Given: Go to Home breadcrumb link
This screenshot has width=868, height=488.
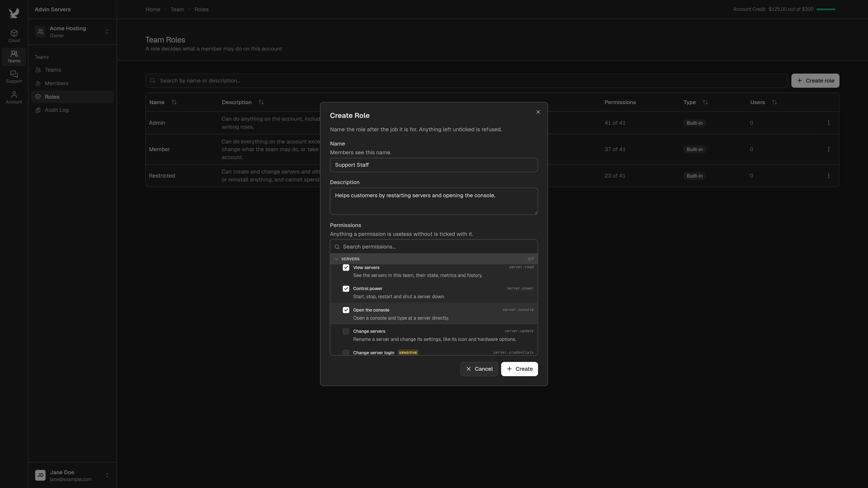Looking at the screenshot, I should coord(153,9).
